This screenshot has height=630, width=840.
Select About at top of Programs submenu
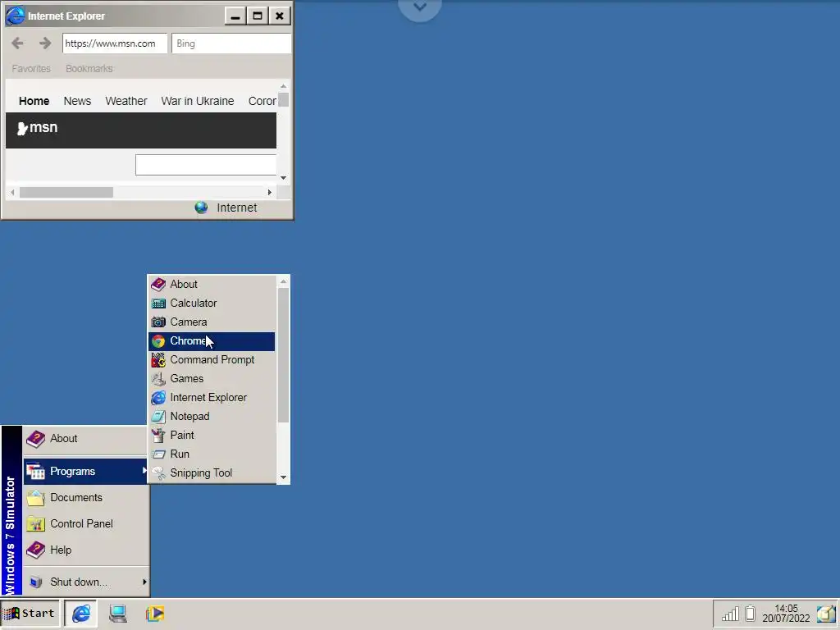coord(212,285)
